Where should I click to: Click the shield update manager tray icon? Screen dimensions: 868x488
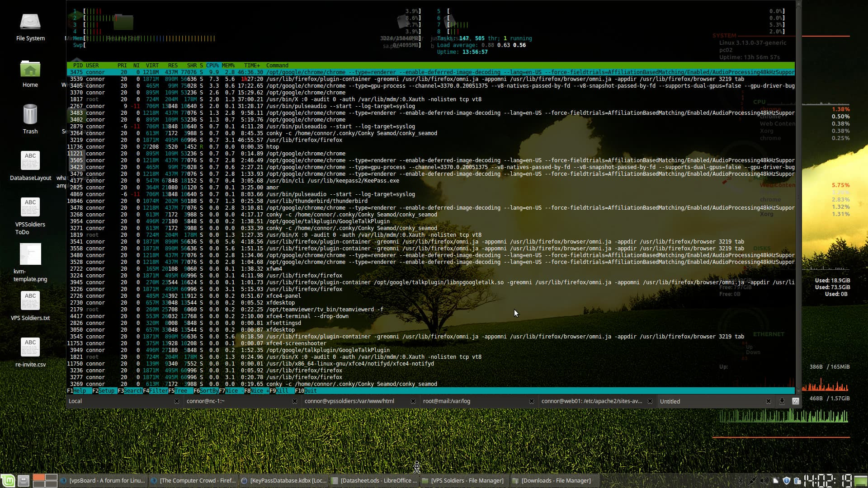click(x=787, y=481)
